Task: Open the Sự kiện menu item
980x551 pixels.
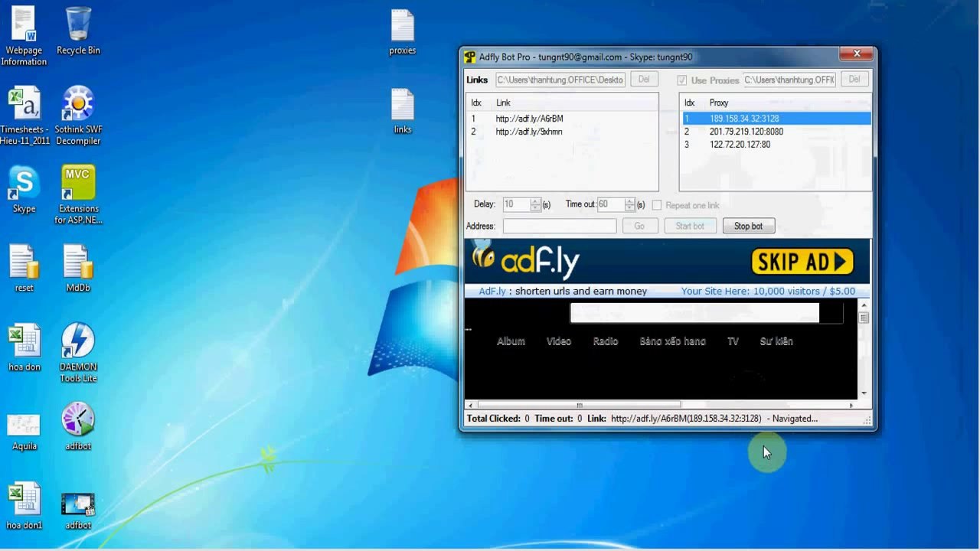Action: (x=776, y=341)
